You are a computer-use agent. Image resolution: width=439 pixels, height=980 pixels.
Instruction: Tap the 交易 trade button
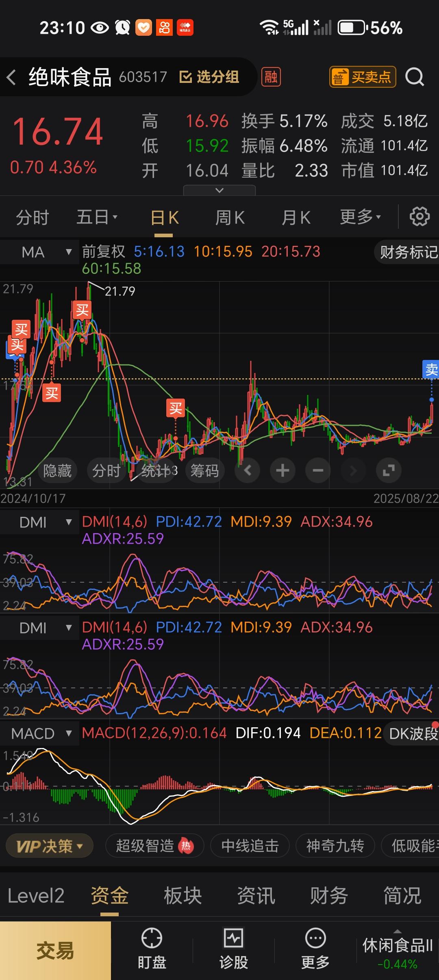pos(55,951)
